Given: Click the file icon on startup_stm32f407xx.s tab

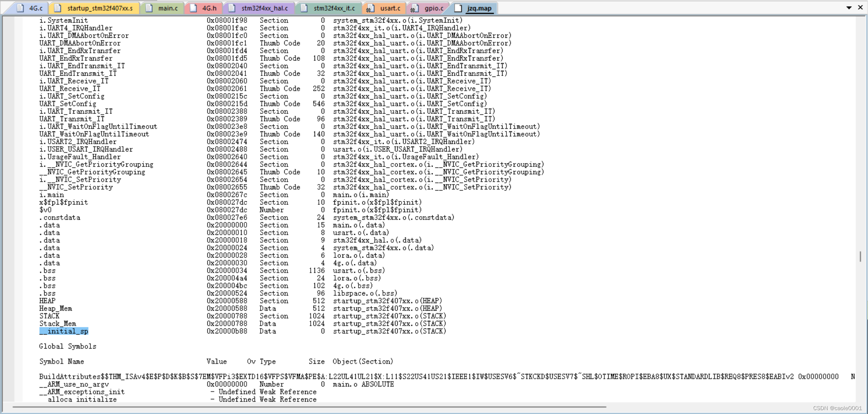Looking at the screenshot, I should 57,8.
